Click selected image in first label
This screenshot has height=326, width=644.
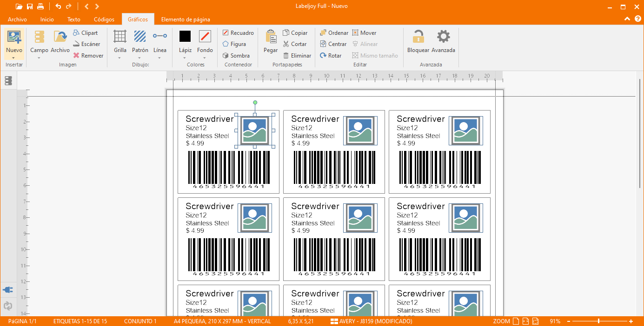(255, 130)
